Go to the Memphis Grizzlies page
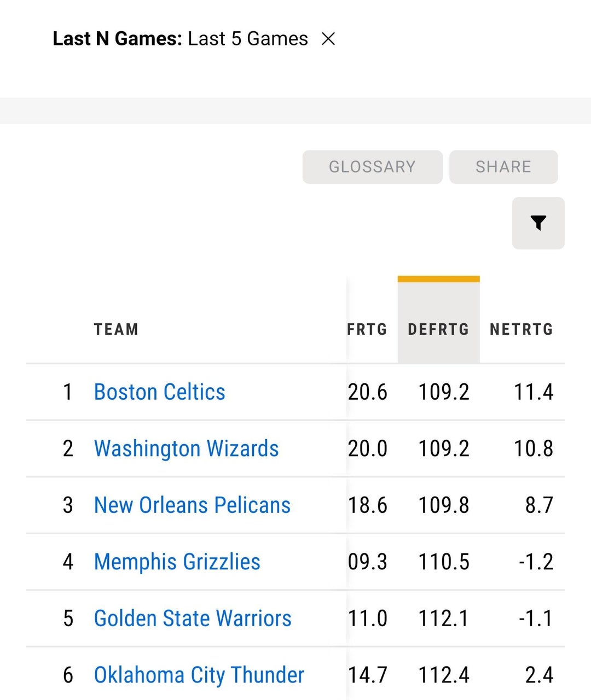This screenshot has height=700, width=591. click(177, 562)
